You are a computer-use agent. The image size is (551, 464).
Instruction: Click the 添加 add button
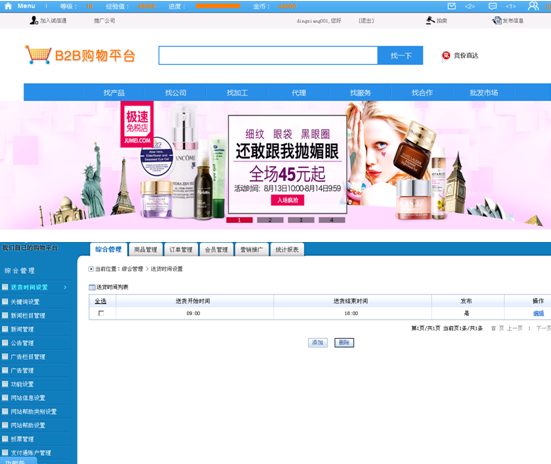coord(318,343)
